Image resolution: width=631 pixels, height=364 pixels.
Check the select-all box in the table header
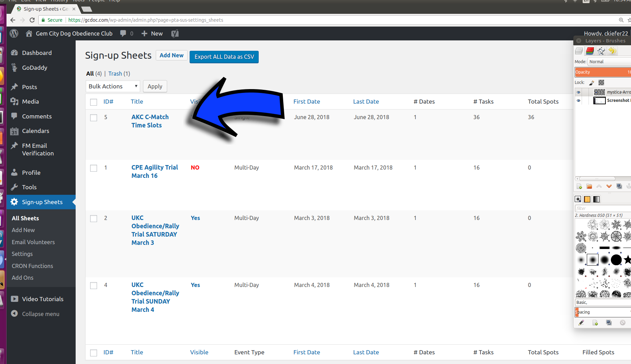click(94, 102)
